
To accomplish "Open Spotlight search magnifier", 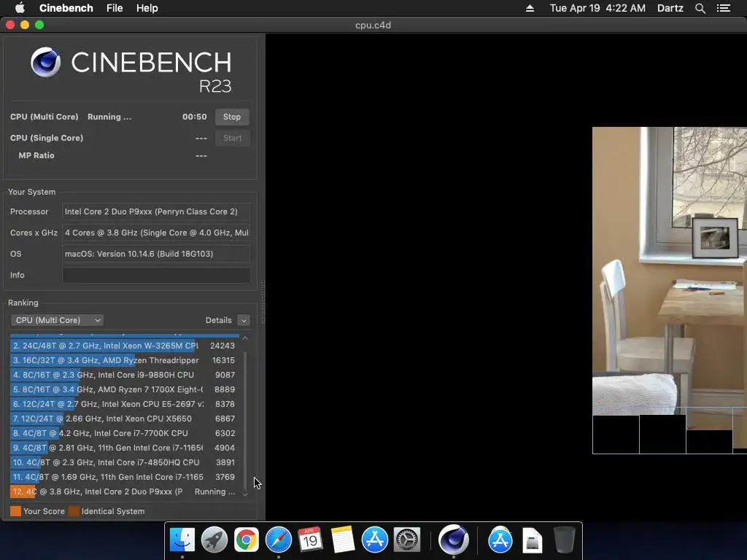I will pyautogui.click(x=700, y=8).
